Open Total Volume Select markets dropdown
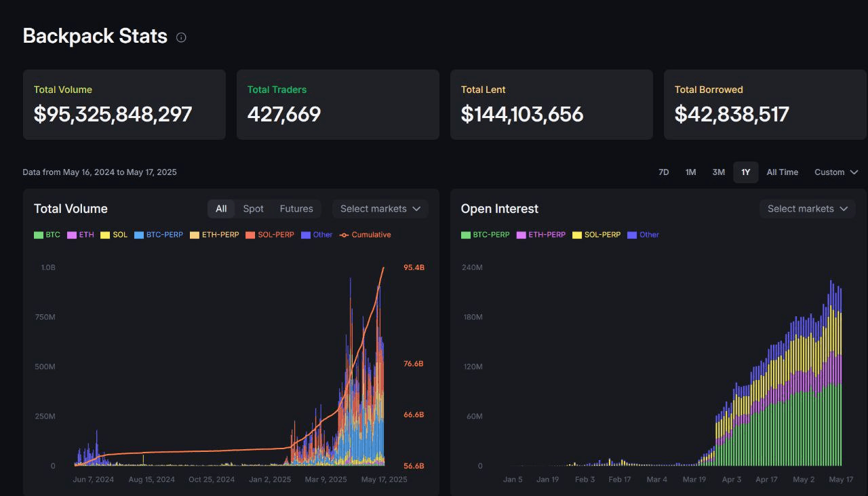The width and height of the screenshot is (868, 496). click(380, 209)
